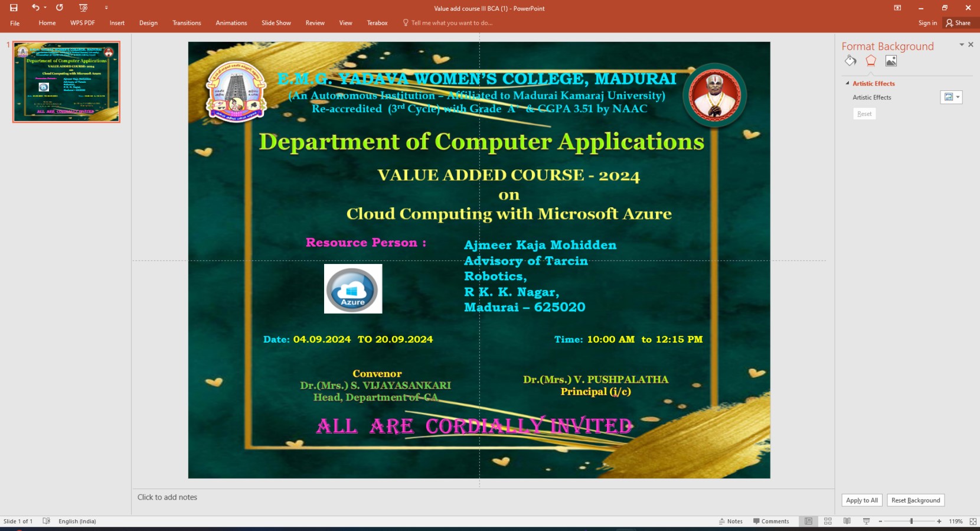
Task: Open the Artistic Effects preset dropdown
Action: click(951, 97)
